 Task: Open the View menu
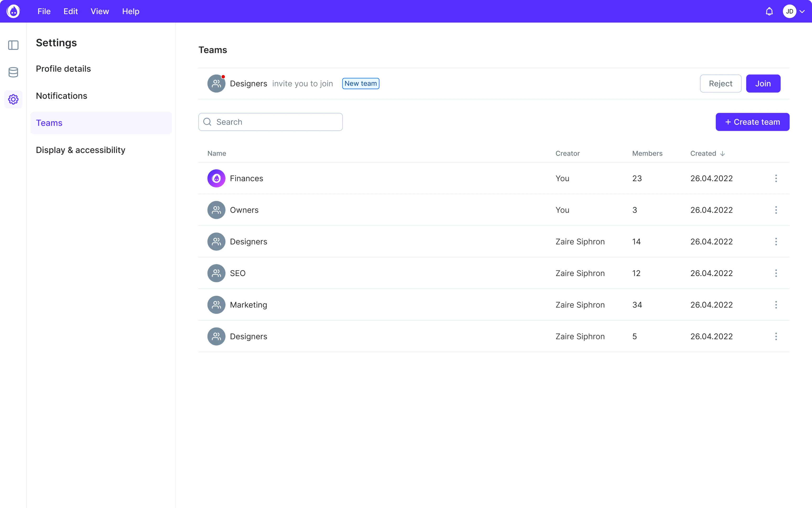point(99,11)
